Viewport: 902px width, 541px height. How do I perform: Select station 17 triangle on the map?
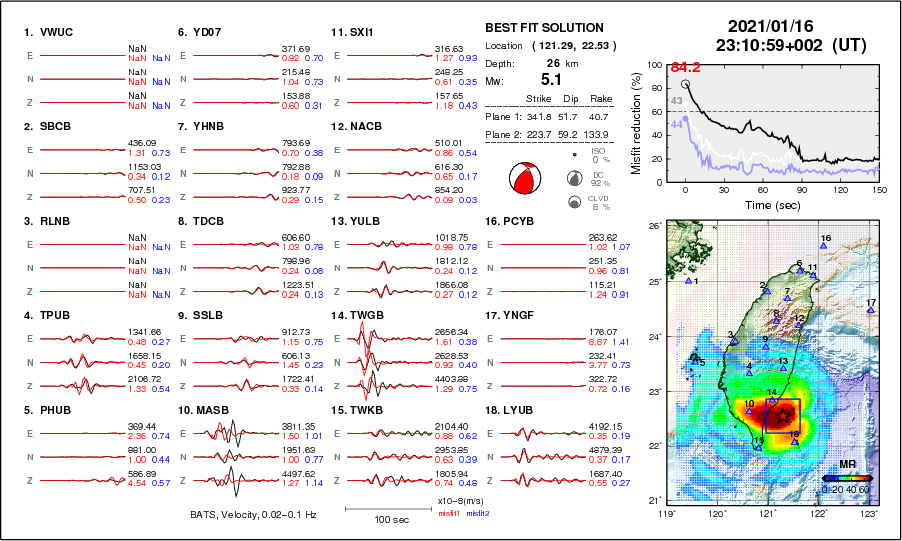(871, 311)
